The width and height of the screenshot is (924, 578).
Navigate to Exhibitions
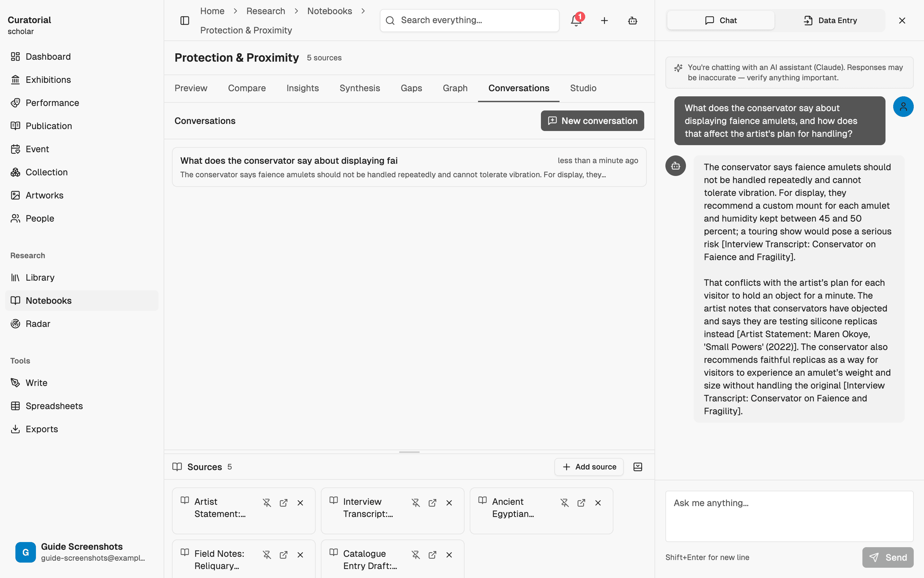click(82, 80)
